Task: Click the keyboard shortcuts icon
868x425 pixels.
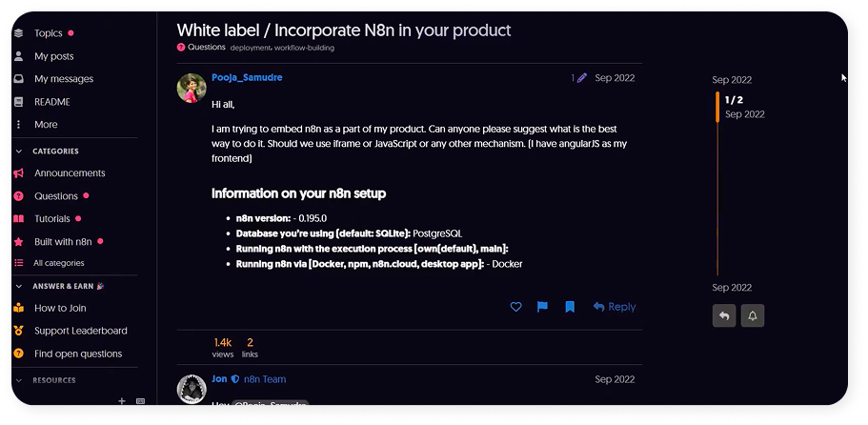Action: [141, 400]
